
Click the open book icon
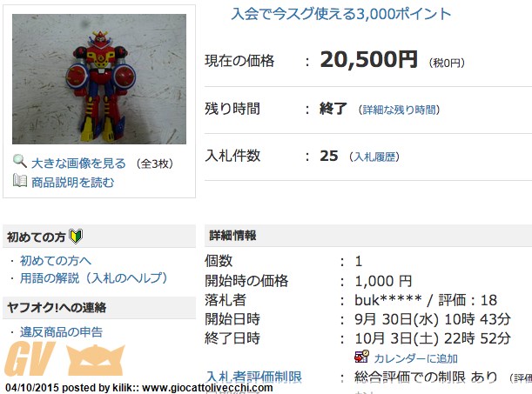tap(20, 180)
